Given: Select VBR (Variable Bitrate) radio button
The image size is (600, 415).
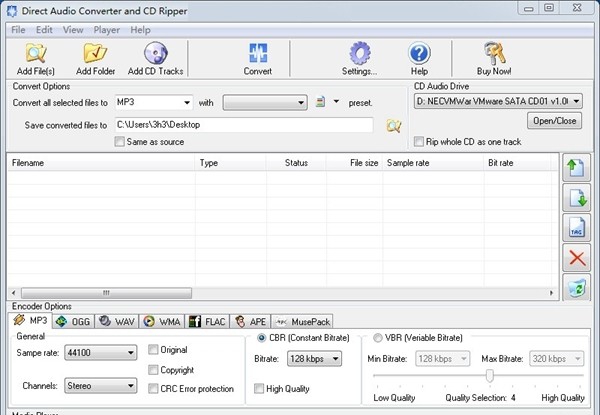Looking at the screenshot, I should tap(377, 338).
